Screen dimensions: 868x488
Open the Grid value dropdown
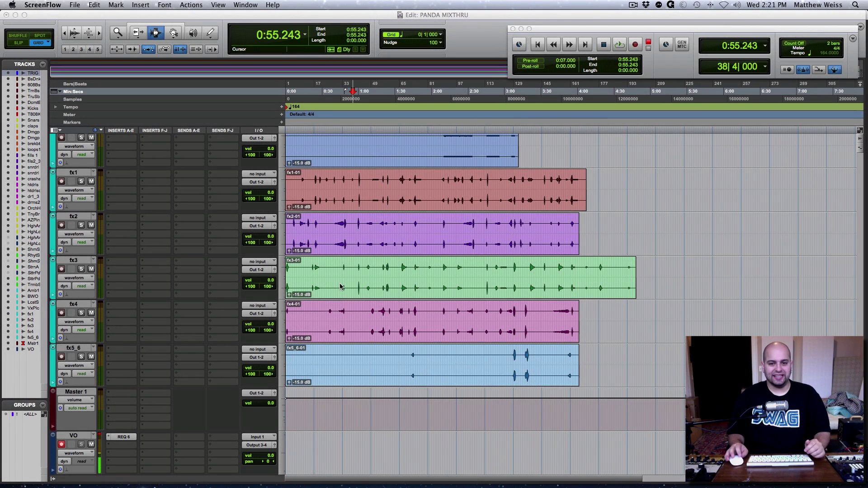point(440,34)
